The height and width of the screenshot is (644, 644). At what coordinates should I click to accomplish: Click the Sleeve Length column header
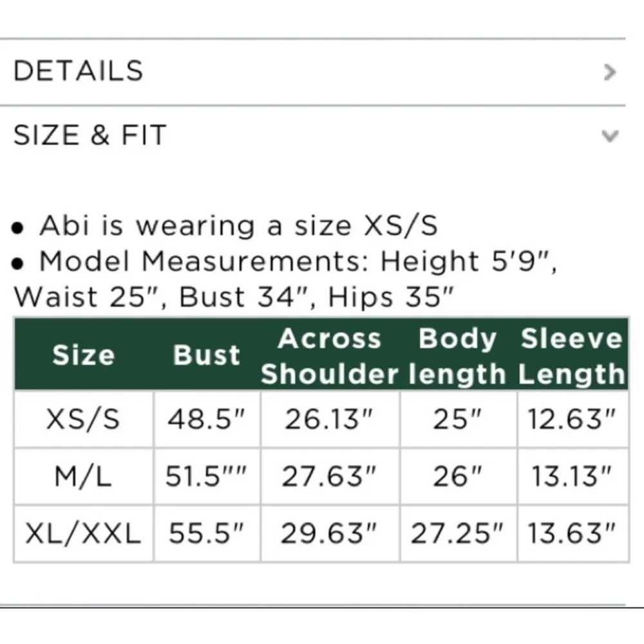(572, 356)
